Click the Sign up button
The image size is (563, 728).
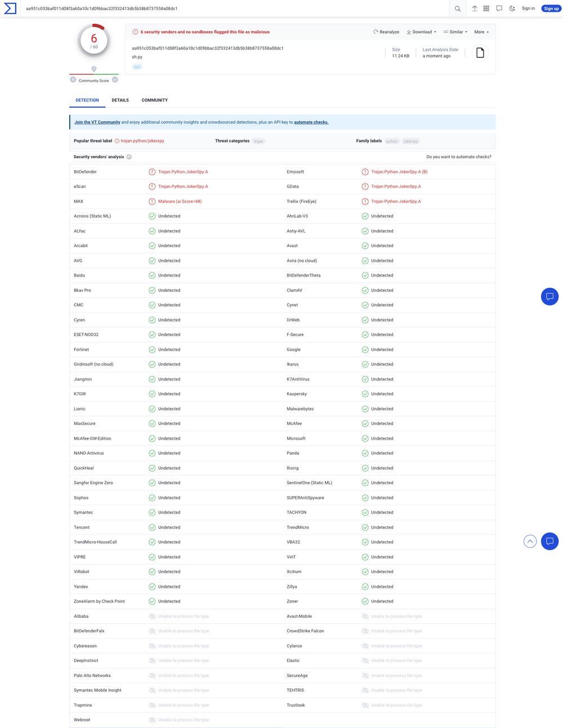(551, 8)
